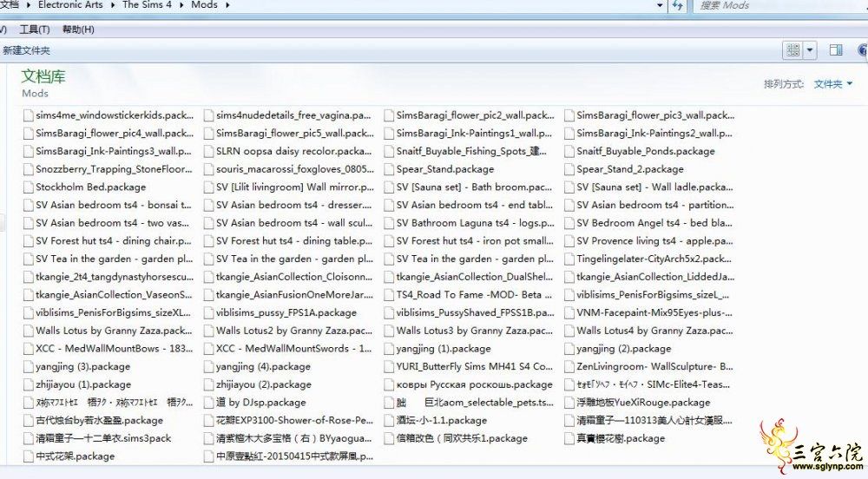Select file name Walls Lotus4 by Granny Zaza
This screenshot has height=479, width=868.
[x=654, y=331]
